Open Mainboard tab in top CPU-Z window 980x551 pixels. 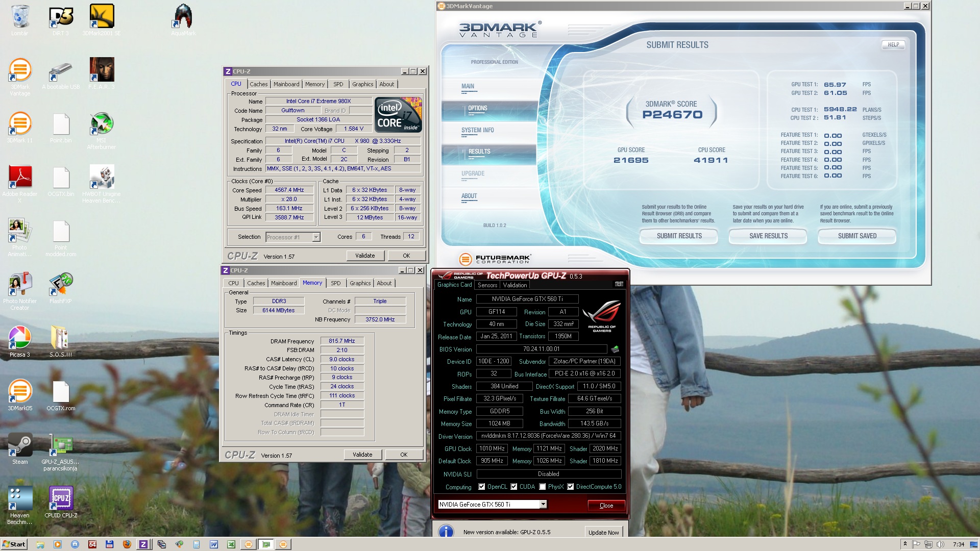click(x=286, y=84)
